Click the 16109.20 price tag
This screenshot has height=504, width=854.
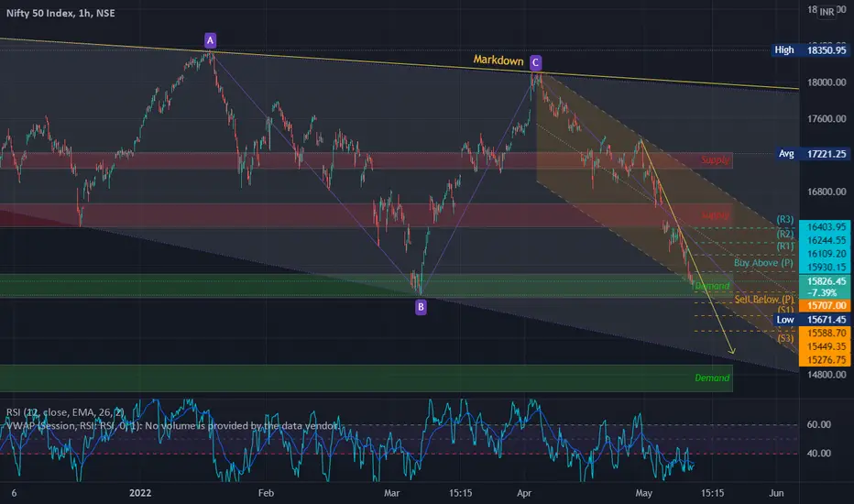point(825,254)
